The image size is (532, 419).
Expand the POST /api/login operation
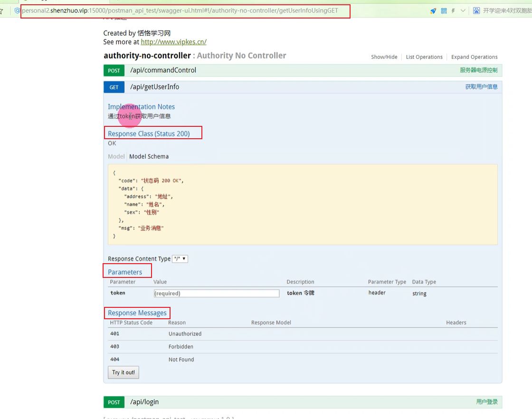(144, 402)
